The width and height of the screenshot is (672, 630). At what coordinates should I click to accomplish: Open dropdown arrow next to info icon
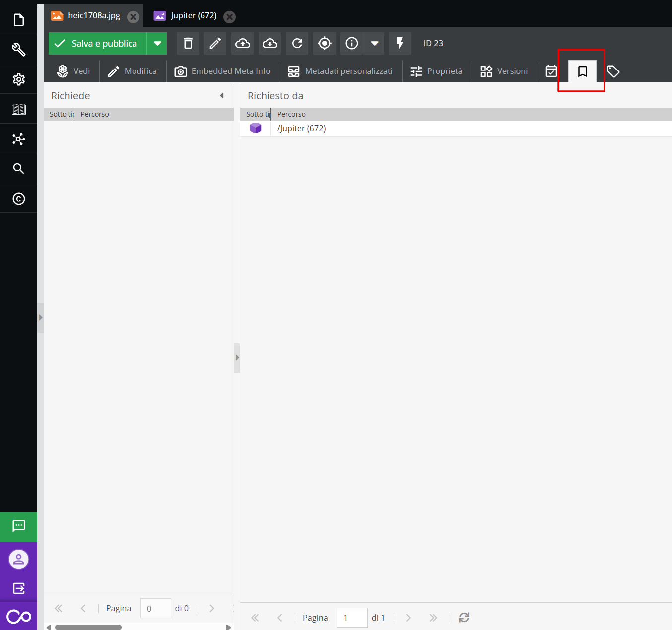375,44
